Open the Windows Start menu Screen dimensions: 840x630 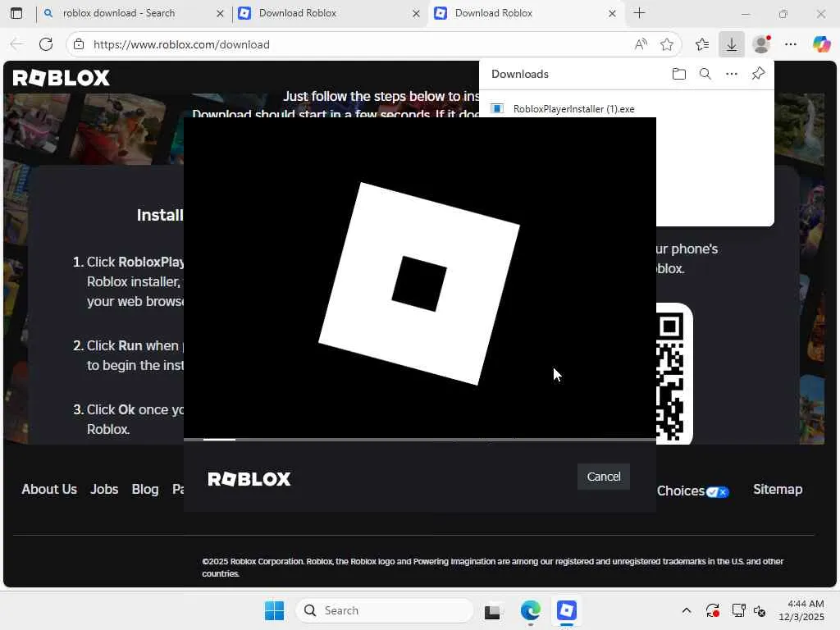(x=274, y=610)
